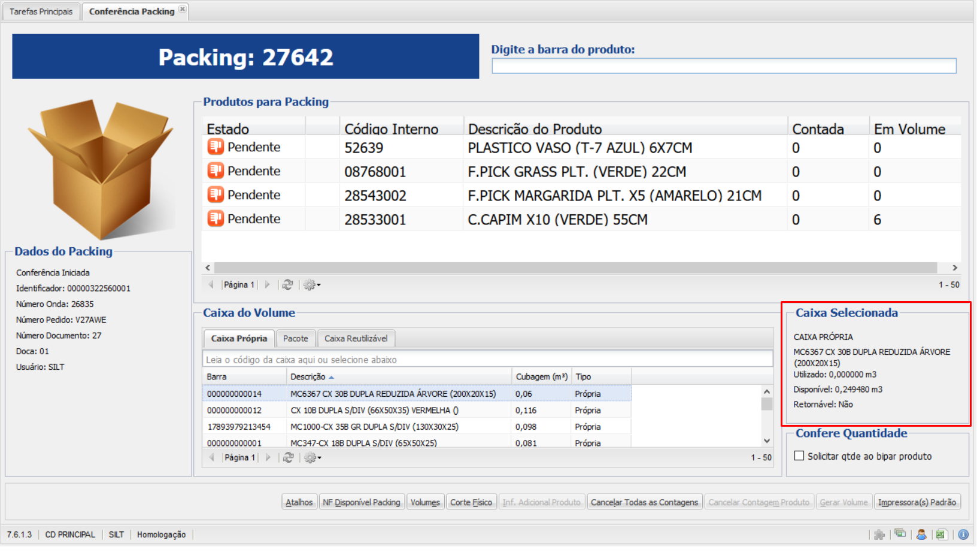Viewport: 980px width, 553px height.
Task: Select box MC1000-CX 35B GR DUPLA S/DIV row
Action: (x=417, y=427)
